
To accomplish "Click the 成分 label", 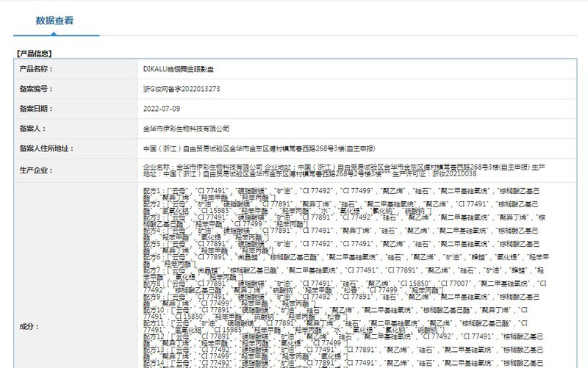I will pos(29,326).
